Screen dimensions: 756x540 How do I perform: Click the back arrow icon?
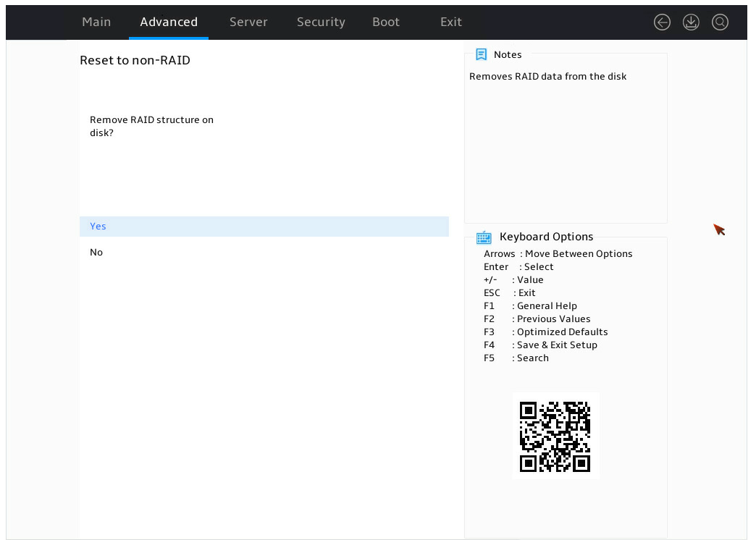pyautogui.click(x=662, y=22)
